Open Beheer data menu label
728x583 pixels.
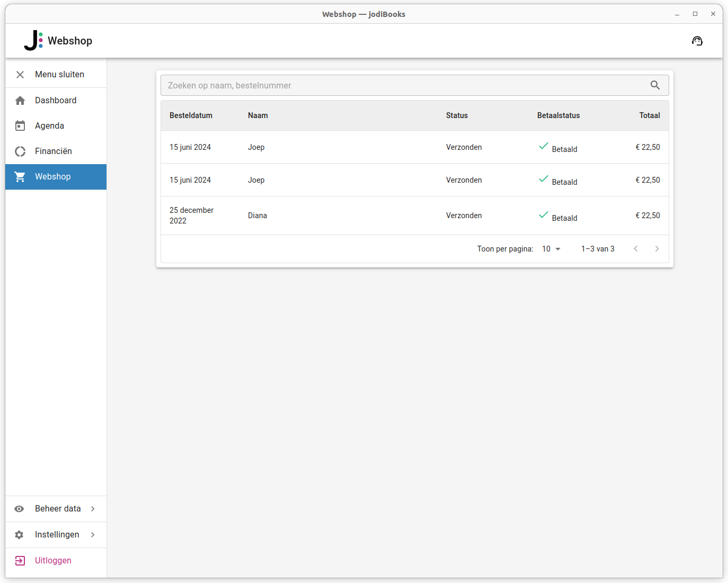(x=58, y=509)
